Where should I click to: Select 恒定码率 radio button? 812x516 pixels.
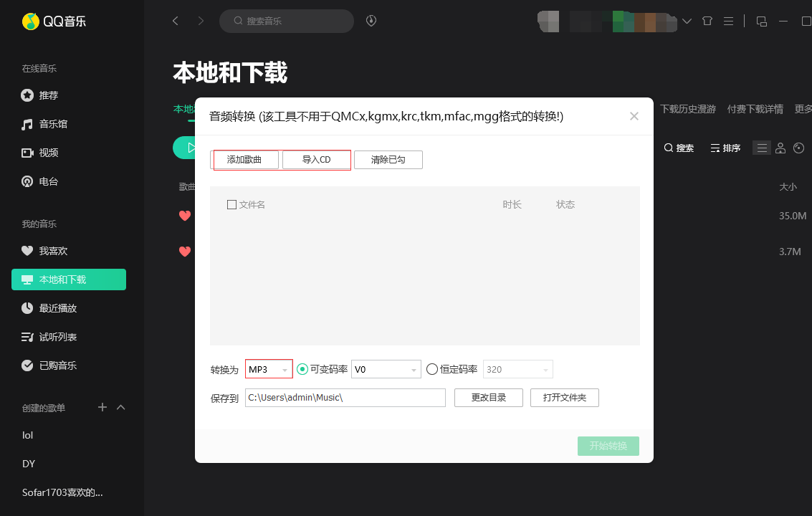(x=432, y=369)
